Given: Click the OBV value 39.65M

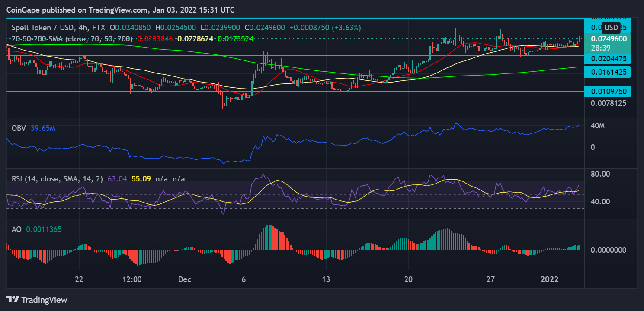Looking at the screenshot, I should pyautogui.click(x=43, y=128).
